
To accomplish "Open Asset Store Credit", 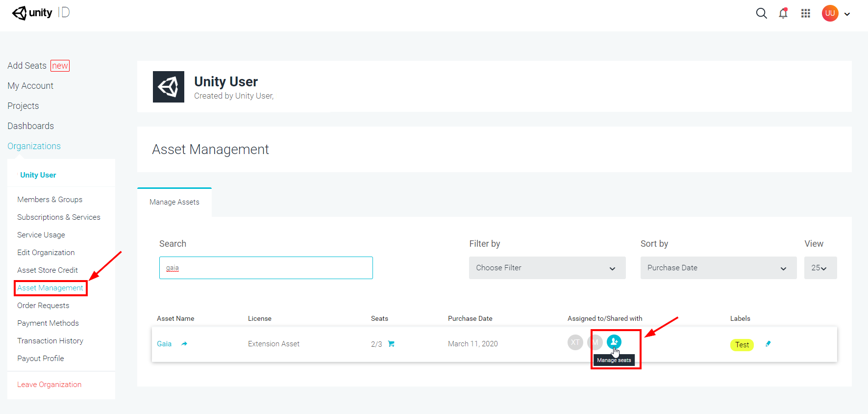I will (48, 270).
